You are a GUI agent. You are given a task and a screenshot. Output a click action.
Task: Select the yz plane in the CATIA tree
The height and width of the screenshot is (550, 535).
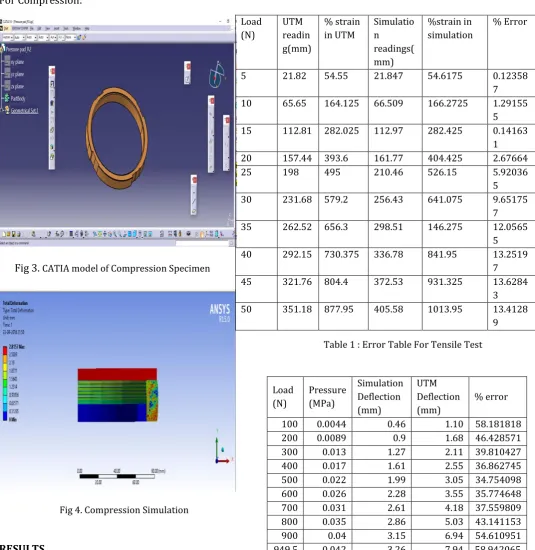click(17, 74)
